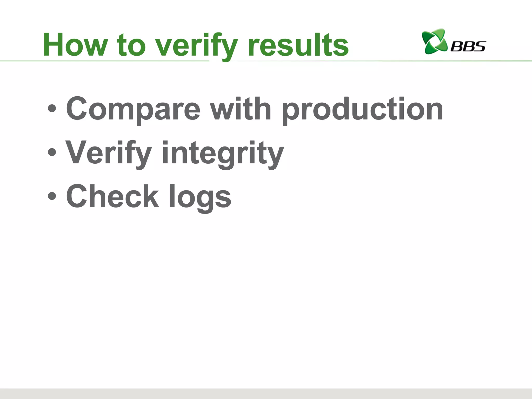Image resolution: width=532 pixels, height=399 pixels.
Task: Click the bullet dot before Check logs
Action: (x=52, y=196)
